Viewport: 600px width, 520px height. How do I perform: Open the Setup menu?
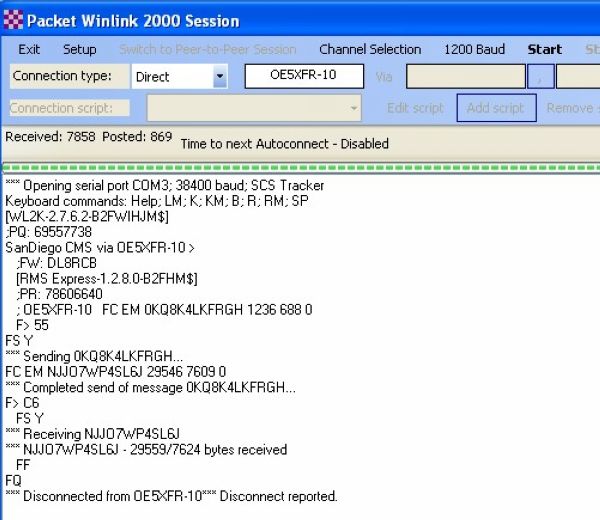tap(80, 49)
